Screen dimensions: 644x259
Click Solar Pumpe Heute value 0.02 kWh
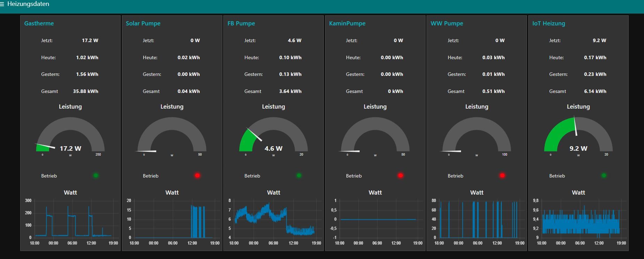(x=189, y=57)
